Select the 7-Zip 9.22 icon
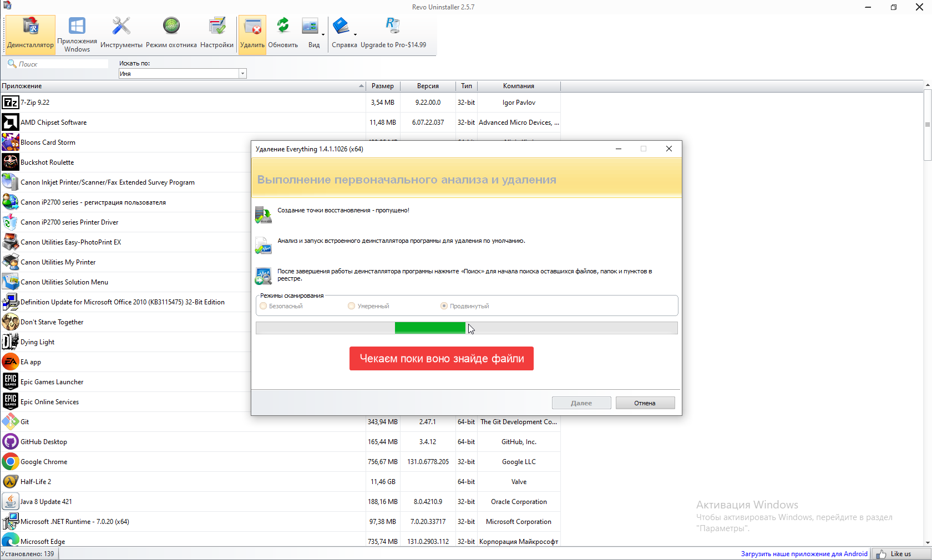 point(10,103)
